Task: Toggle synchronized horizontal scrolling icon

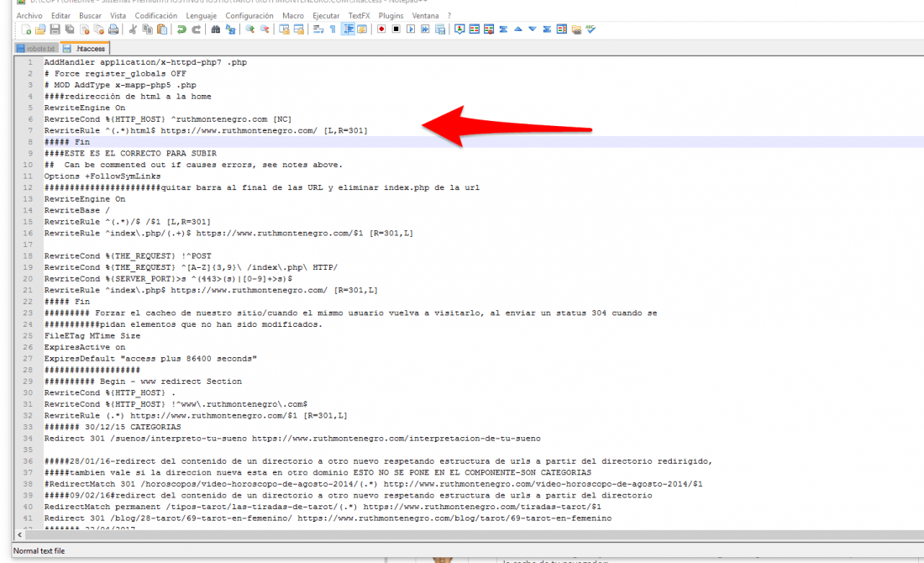Action: 299,29
